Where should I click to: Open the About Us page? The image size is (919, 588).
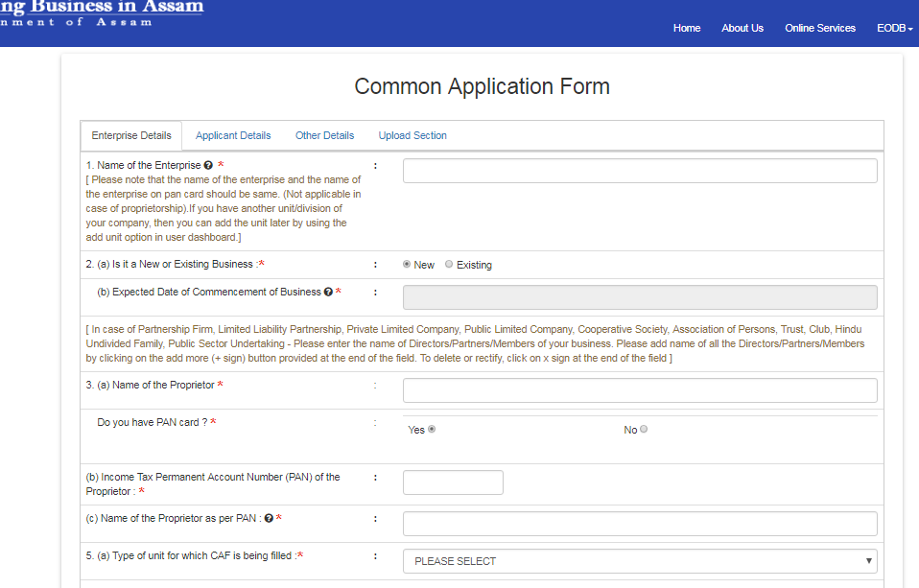742,29
